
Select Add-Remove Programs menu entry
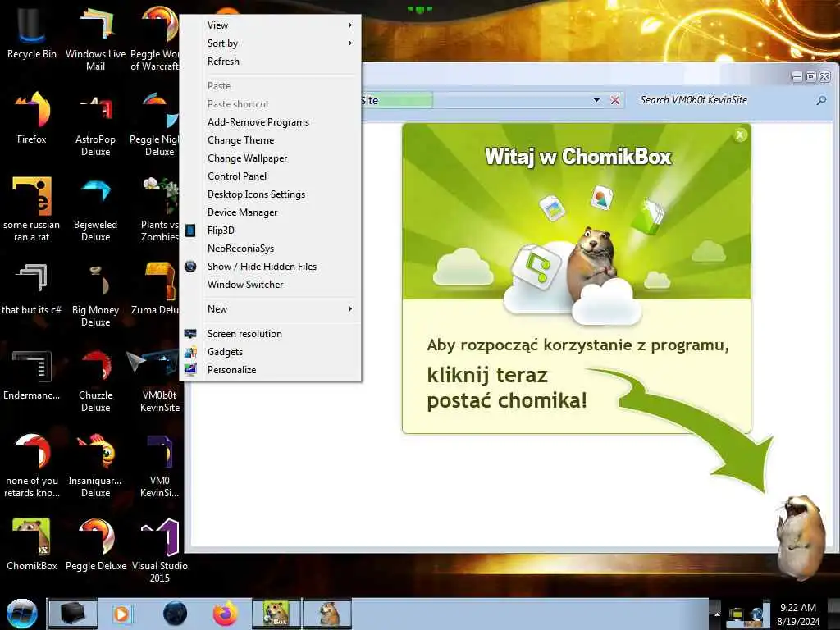coord(271,122)
